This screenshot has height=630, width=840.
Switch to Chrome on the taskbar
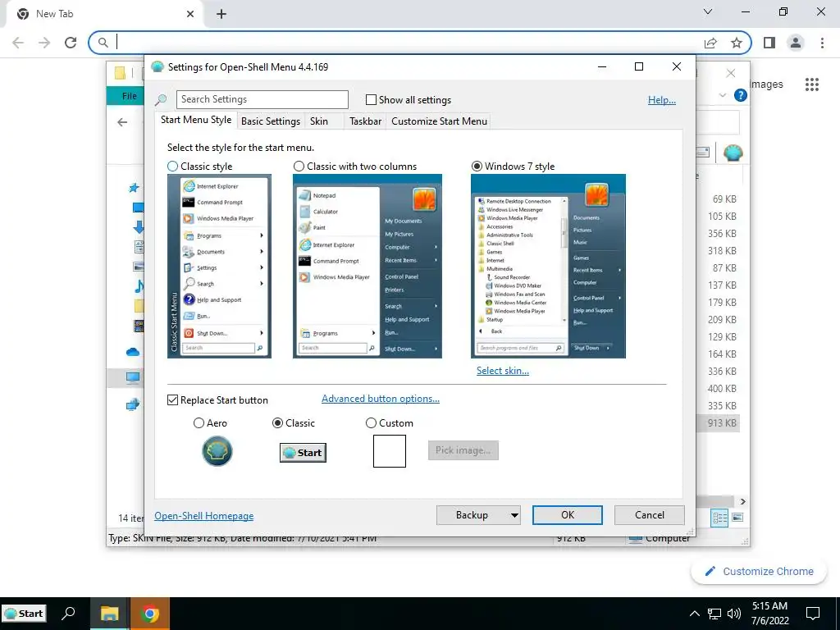pos(150,614)
